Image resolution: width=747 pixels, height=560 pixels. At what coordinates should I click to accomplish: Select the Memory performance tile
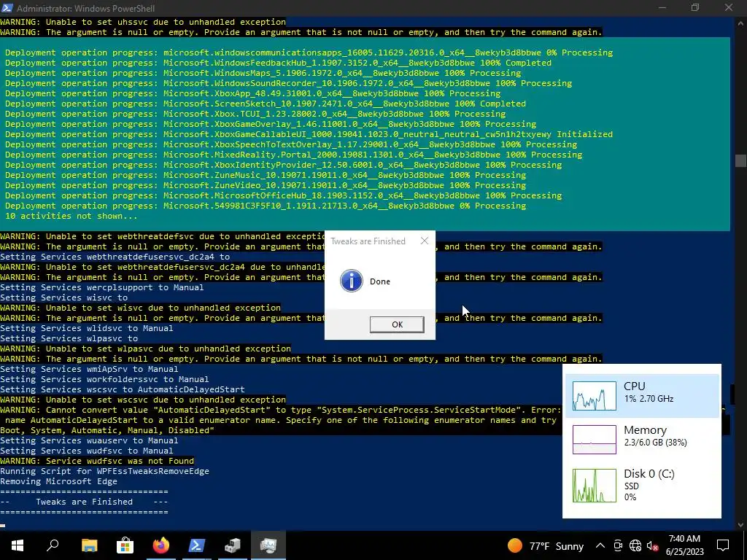(642, 439)
